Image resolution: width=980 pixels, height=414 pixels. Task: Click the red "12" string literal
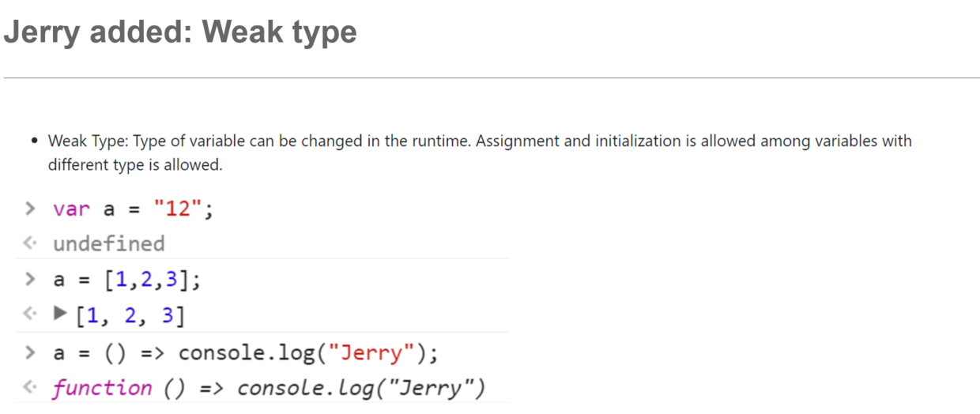coord(180,209)
